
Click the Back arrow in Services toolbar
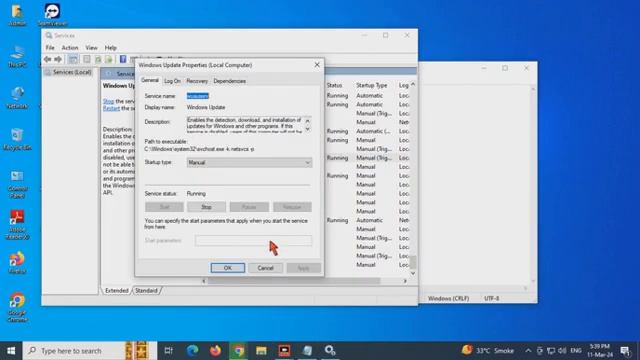click(48, 59)
